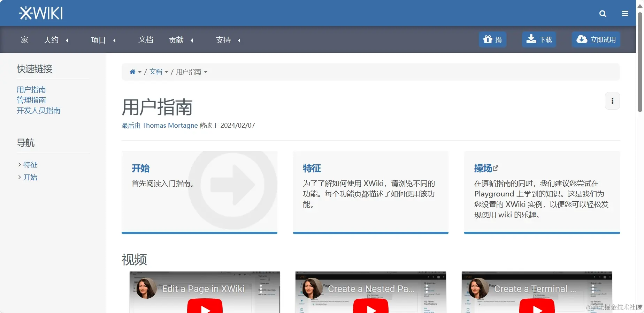This screenshot has width=644, height=313.
Task: Open options menu on Create a Terminal video
Action: coord(593,289)
